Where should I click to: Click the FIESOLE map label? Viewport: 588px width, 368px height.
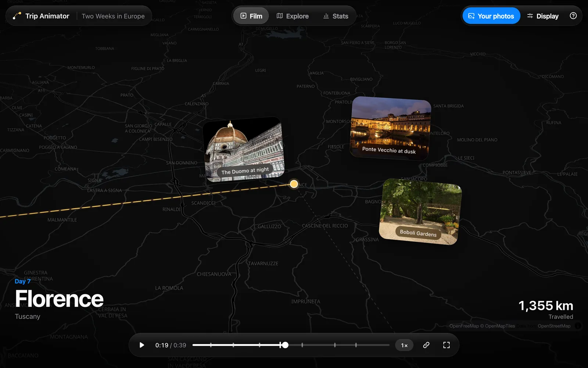336,147
